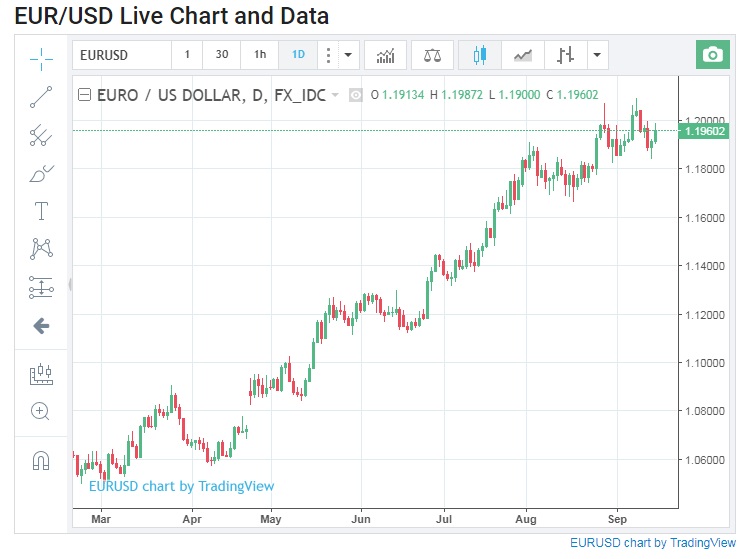Image resolution: width=740 pixels, height=559 pixels.
Task: Select the crosshair cursor tool
Action: 41,58
